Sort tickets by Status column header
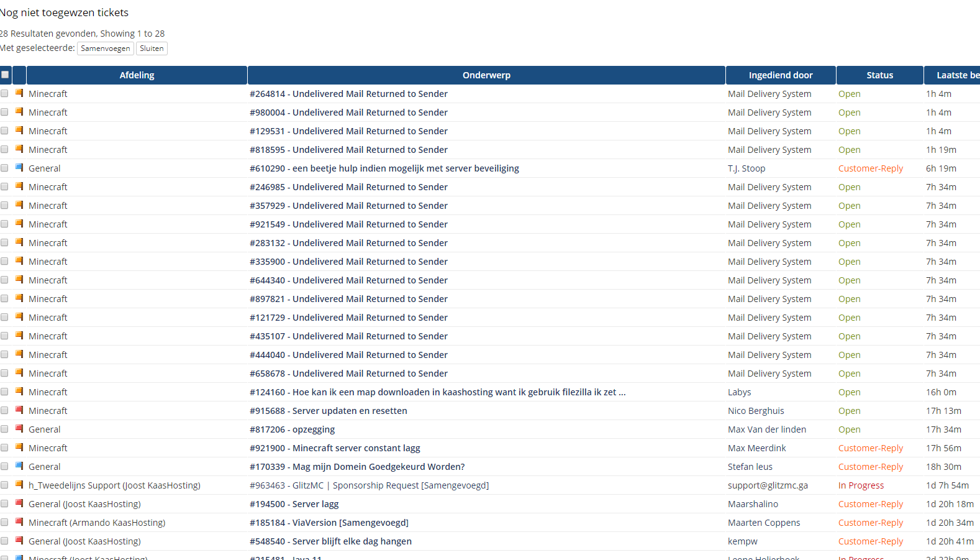The image size is (980, 560). click(x=879, y=75)
